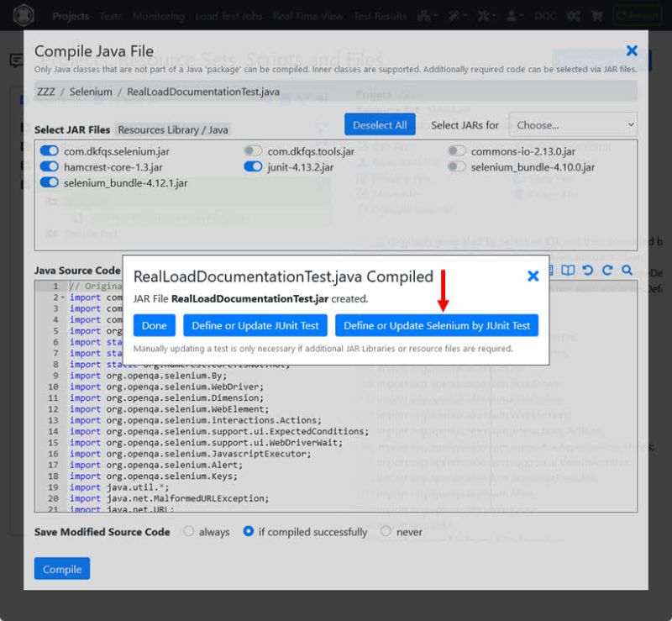Open the search icon in the Java source toolbar
The image size is (672, 621).
(x=626, y=269)
